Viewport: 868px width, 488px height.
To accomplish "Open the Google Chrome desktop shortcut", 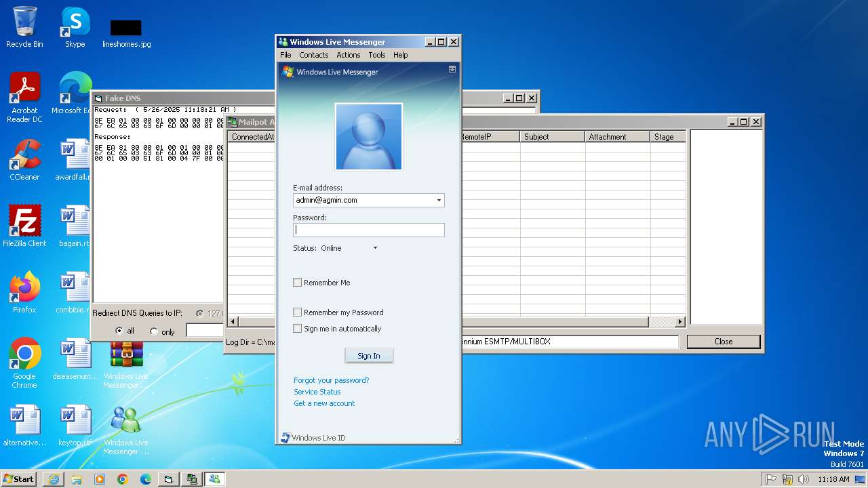I will click(24, 363).
